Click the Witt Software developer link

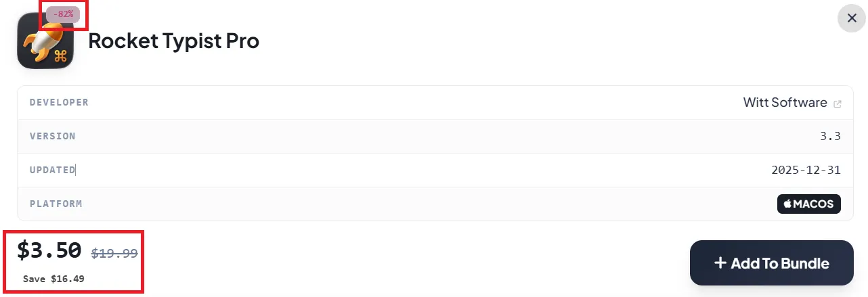point(785,103)
